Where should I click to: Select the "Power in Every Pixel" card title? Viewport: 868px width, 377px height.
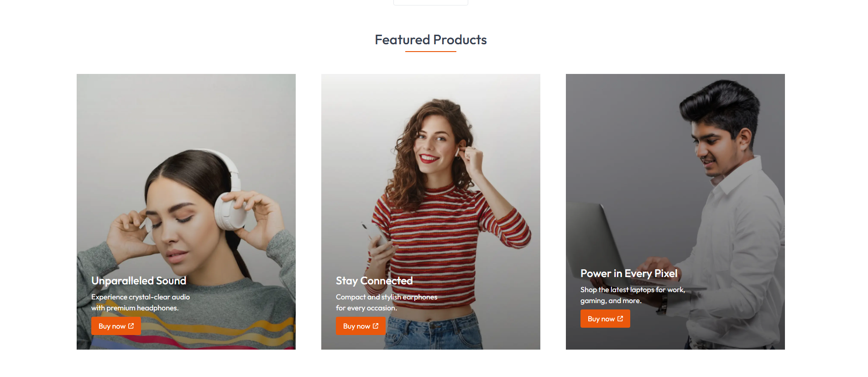point(629,273)
